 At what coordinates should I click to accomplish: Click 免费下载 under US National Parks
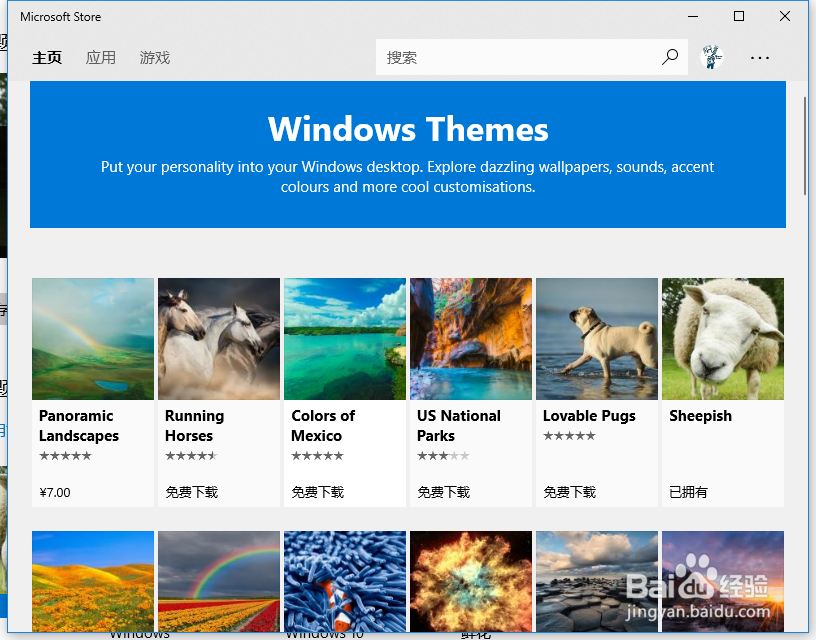pos(443,492)
